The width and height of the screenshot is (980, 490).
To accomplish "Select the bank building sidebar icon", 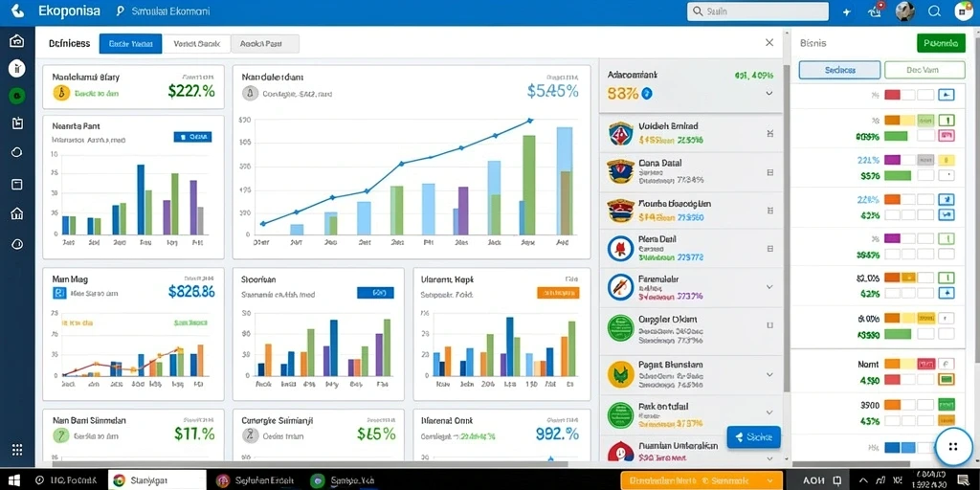I will click(x=17, y=213).
